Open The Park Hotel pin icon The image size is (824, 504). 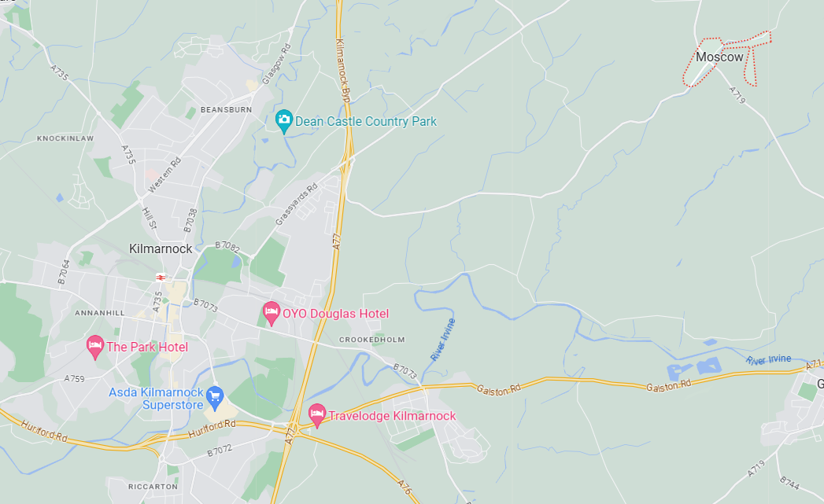(95, 347)
